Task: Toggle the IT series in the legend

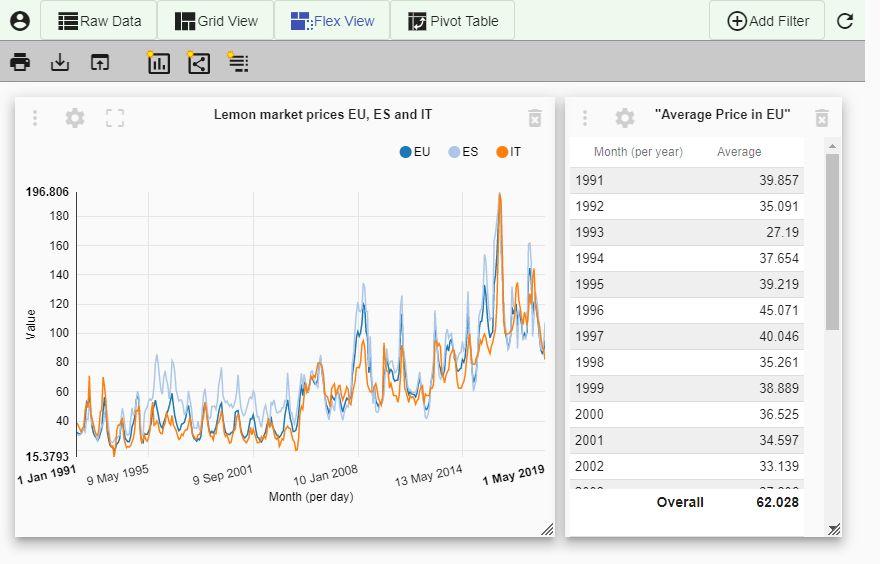Action: 509,152
